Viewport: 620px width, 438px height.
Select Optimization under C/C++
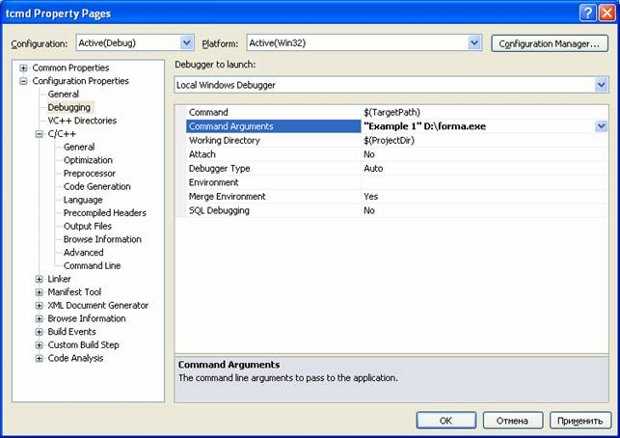click(88, 160)
